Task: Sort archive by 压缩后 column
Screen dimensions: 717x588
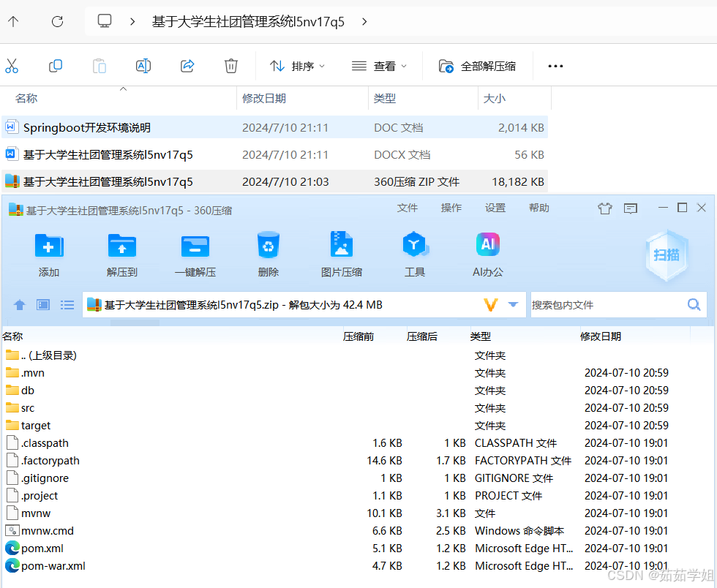Action: [x=422, y=336]
